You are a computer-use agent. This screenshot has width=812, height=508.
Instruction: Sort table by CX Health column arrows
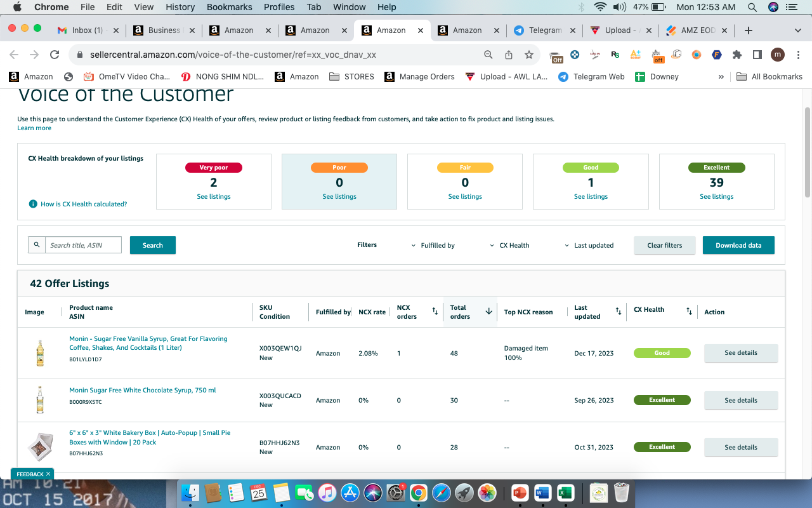(689, 311)
